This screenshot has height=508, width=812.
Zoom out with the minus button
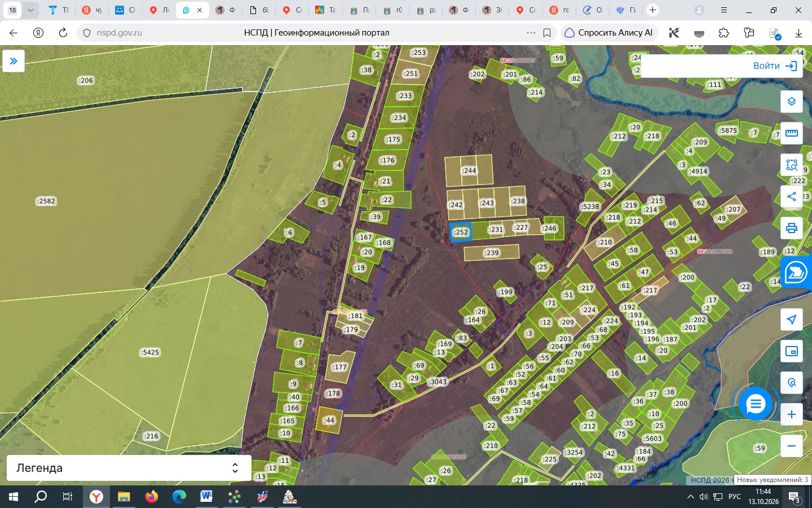792,446
